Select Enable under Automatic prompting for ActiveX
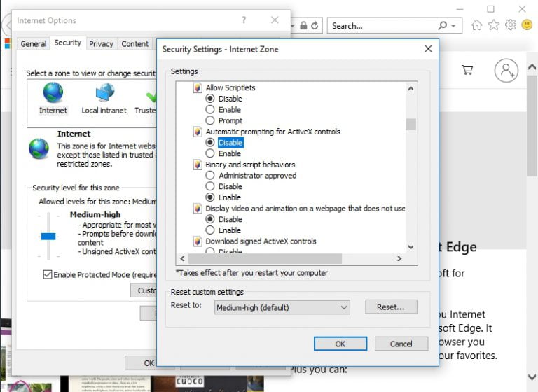The width and height of the screenshot is (538, 392). pos(210,153)
